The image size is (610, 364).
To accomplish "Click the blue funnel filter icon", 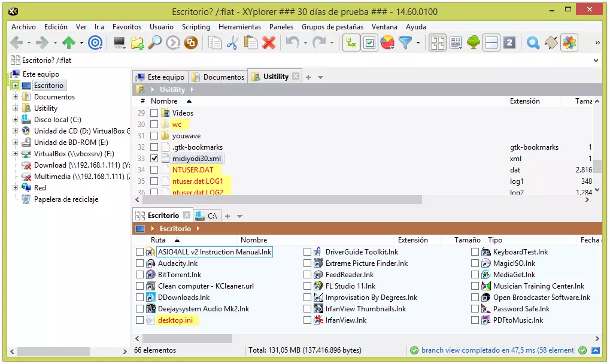I will [405, 43].
